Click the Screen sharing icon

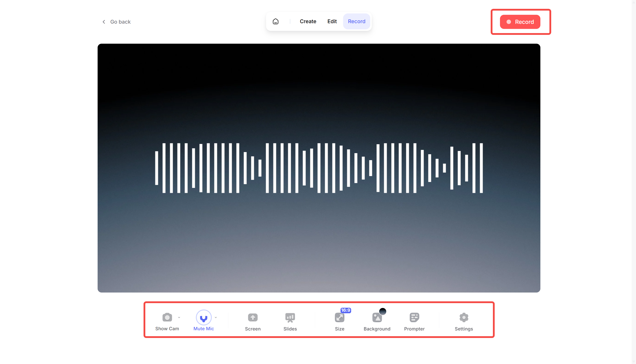point(253,317)
